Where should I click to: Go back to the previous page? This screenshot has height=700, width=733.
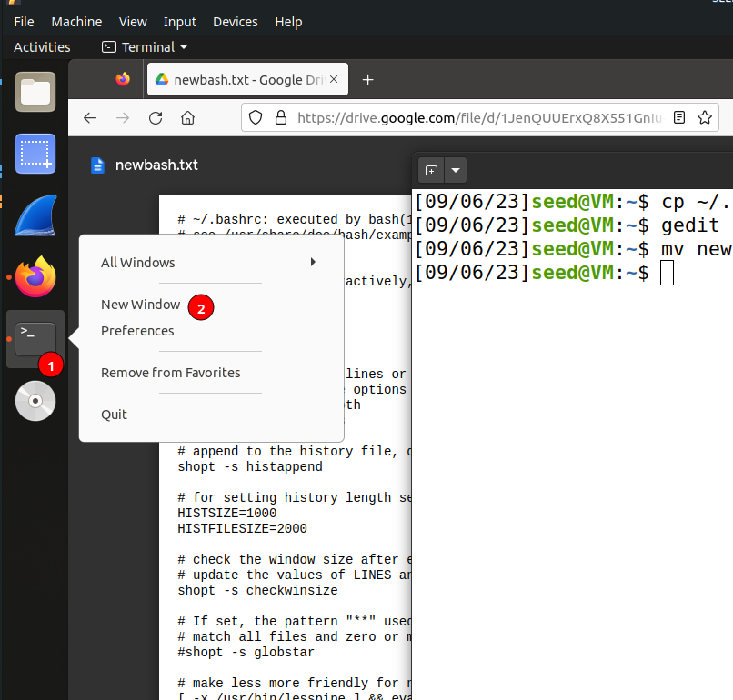[x=89, y=117]
